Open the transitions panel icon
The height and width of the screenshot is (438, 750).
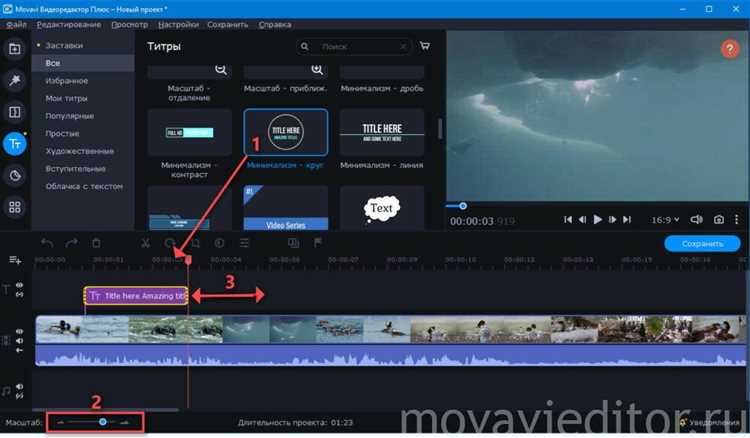[15, 112]
